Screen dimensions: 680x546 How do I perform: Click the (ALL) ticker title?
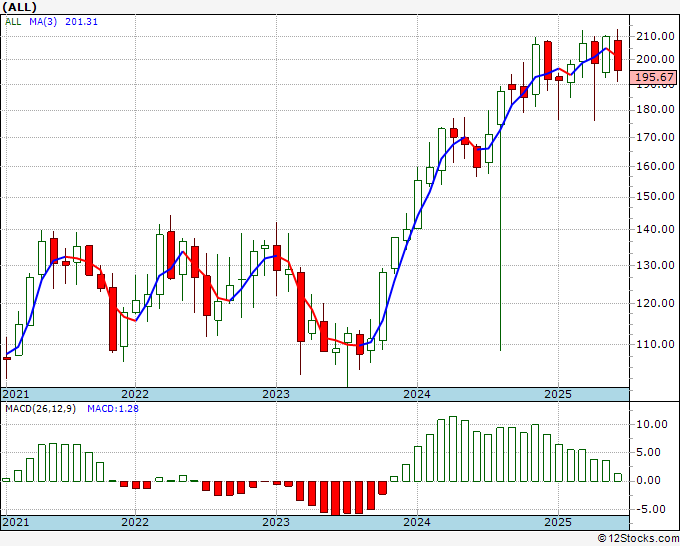pyautogui.click(x=19, y=7)
